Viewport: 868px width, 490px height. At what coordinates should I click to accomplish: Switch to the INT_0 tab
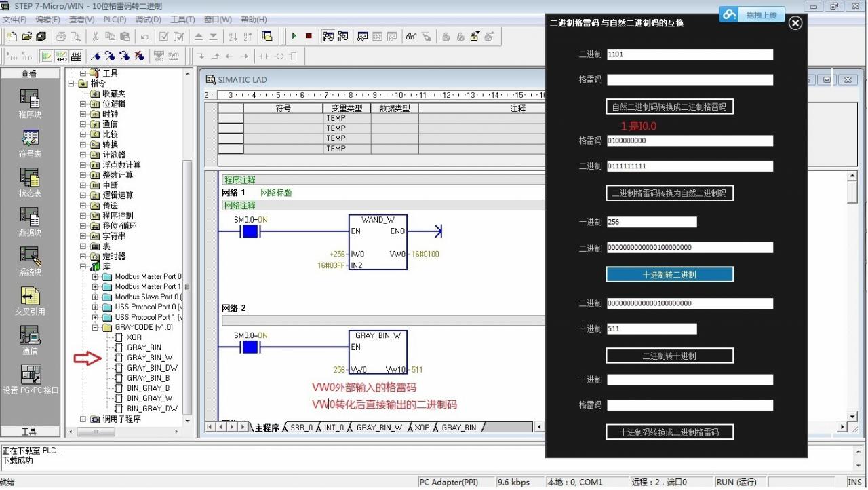click(334, 428)
